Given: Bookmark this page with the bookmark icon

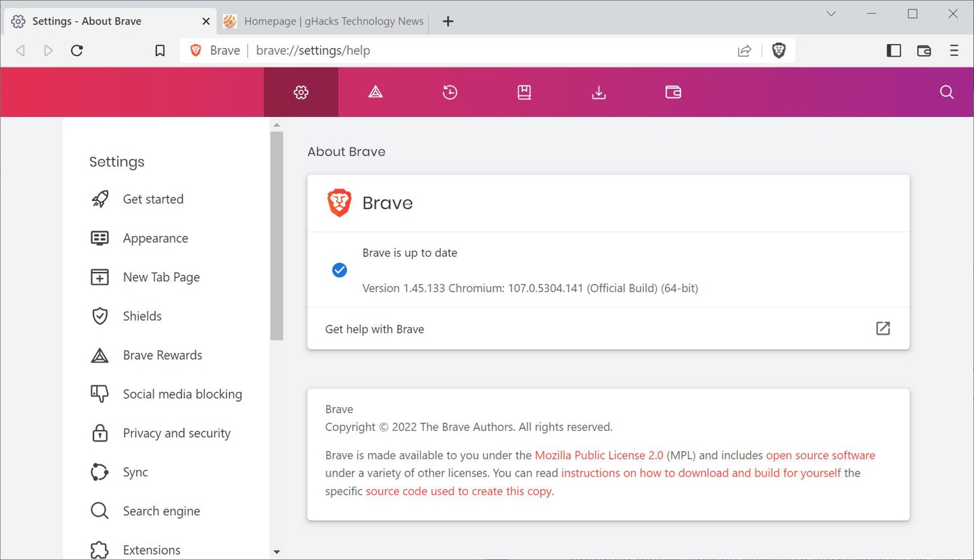Looking at the screenshot, I should [x=160, y=50].
